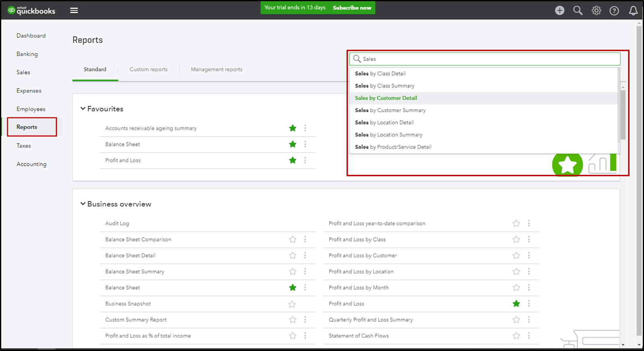Screen dimensions: 644x351
Task: Open more options for Custom Summary Report
Action: [x=305, y=320]
